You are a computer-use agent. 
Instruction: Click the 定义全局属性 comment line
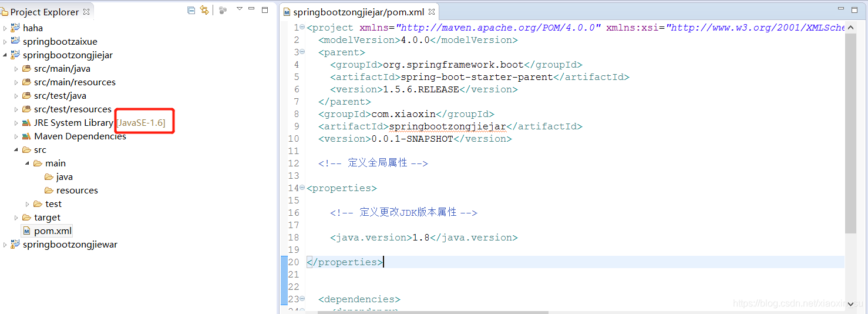374,163
